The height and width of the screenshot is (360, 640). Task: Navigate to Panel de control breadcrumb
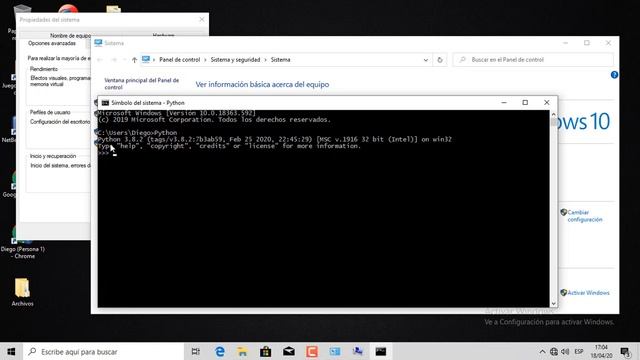(180, 60)
